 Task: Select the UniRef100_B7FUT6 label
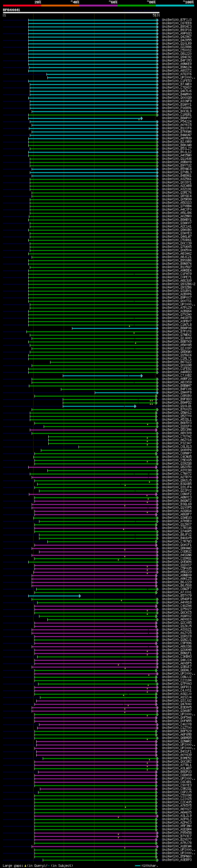[x=177, y=331]
